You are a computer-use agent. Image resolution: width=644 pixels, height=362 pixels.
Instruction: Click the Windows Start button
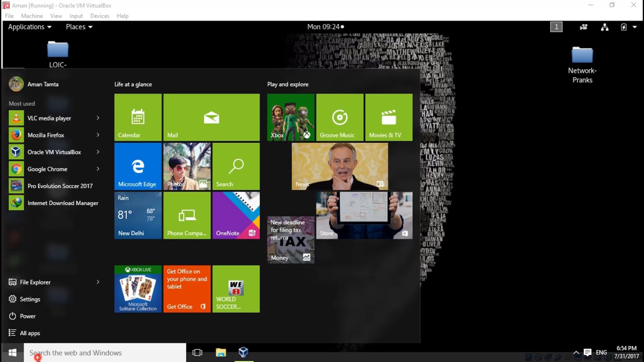click(x=13, y=352)
